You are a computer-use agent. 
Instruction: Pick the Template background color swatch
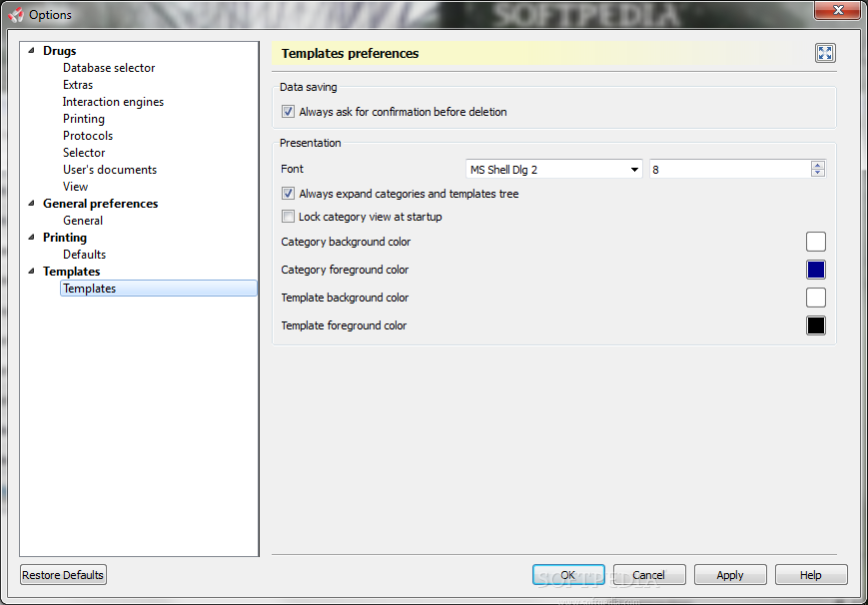pyautogui.click(x=815, y=298)
